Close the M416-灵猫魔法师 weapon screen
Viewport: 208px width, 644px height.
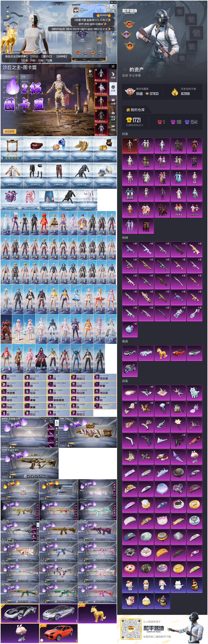(x=57, y=418)
